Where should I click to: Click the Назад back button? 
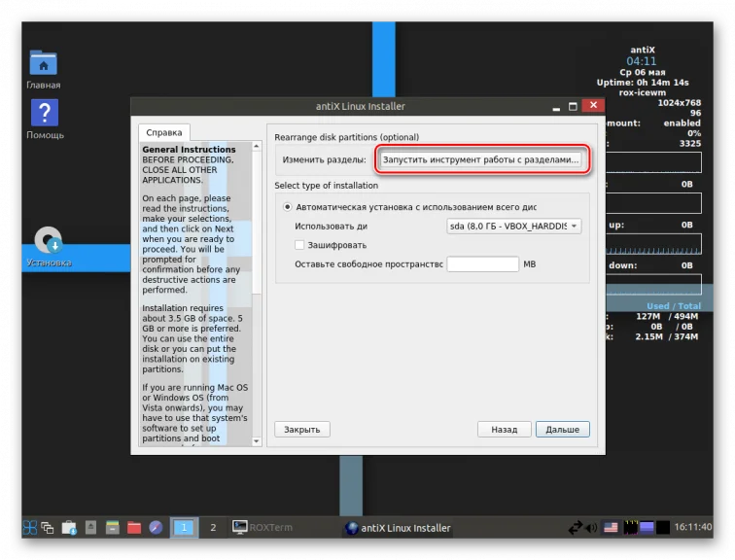tap(505, 430)
